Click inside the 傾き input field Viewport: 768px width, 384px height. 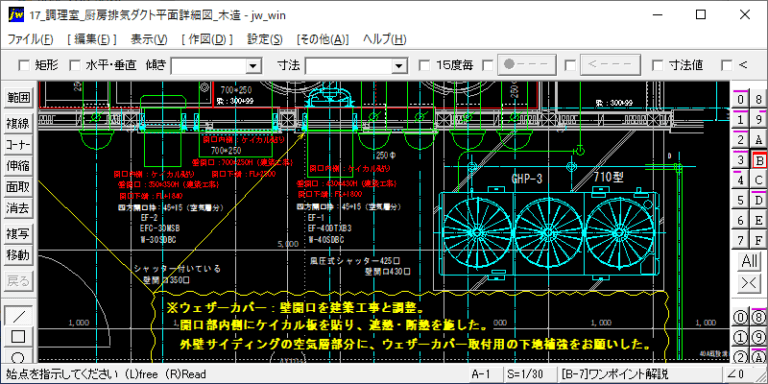pyautogui.click(x=209, y=66)
